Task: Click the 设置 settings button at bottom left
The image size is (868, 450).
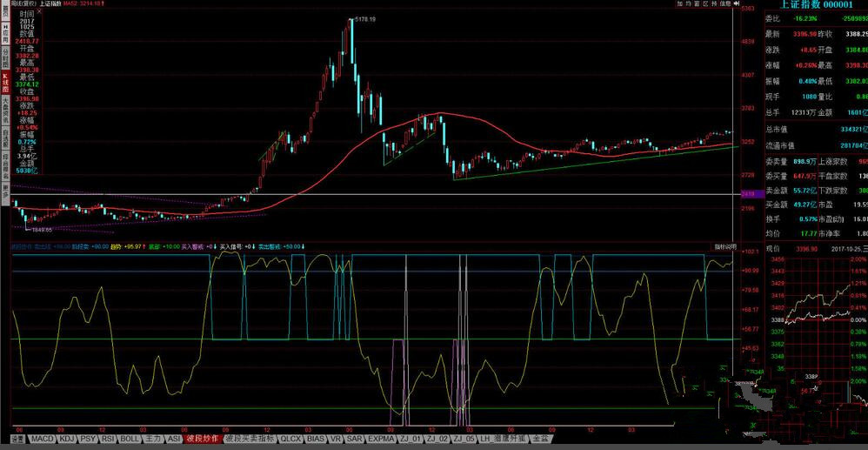Action: click(17, 439)
